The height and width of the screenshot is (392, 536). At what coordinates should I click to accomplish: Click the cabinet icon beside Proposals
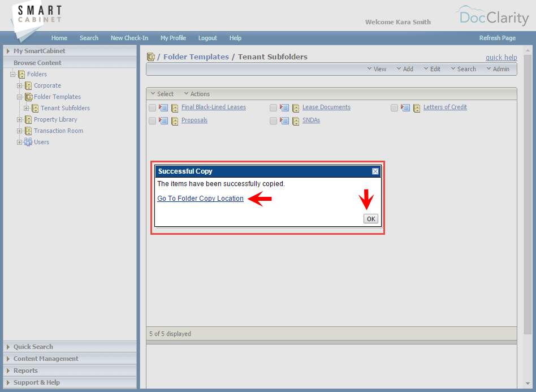click(175, 120)
